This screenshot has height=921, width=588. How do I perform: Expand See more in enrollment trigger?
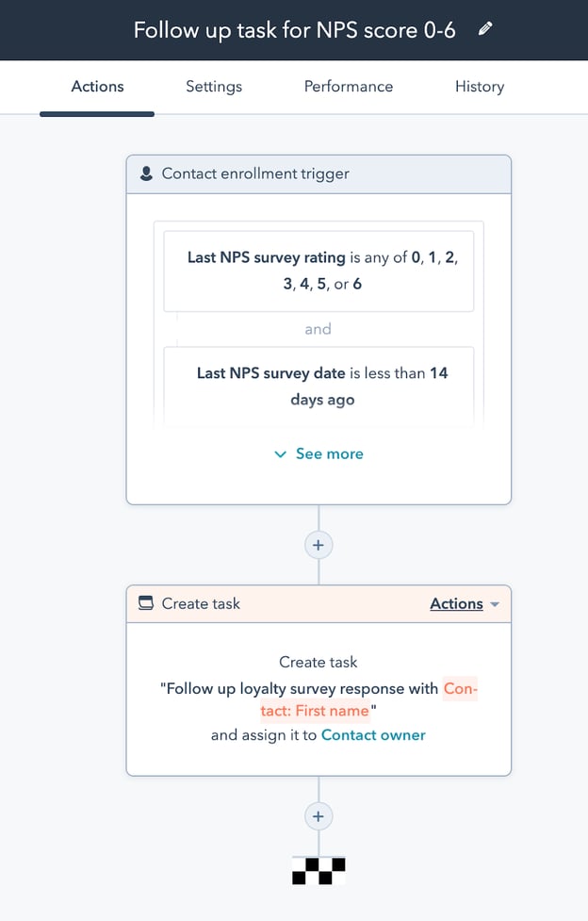point(319,453)
